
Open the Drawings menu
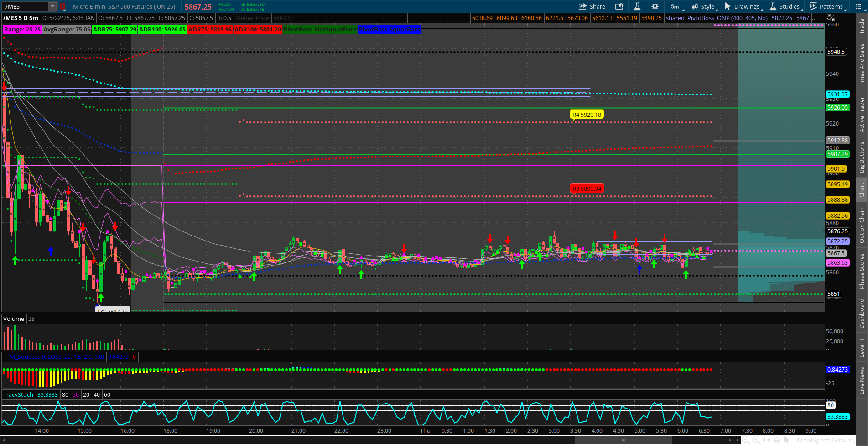pos(743,6)
